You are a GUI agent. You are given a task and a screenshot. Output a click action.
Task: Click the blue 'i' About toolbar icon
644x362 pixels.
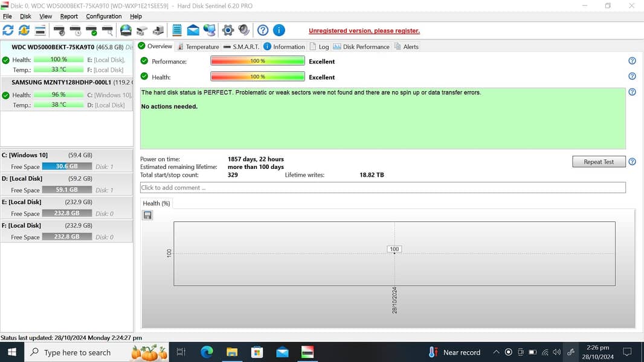[x=279, y=30]
